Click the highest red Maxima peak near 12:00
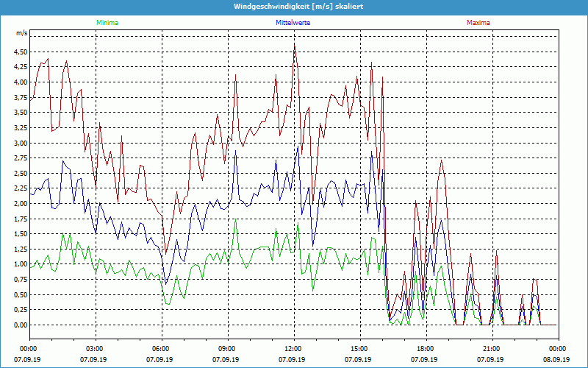Viewport: 588px width, 368px height. [x=295, y=44]
